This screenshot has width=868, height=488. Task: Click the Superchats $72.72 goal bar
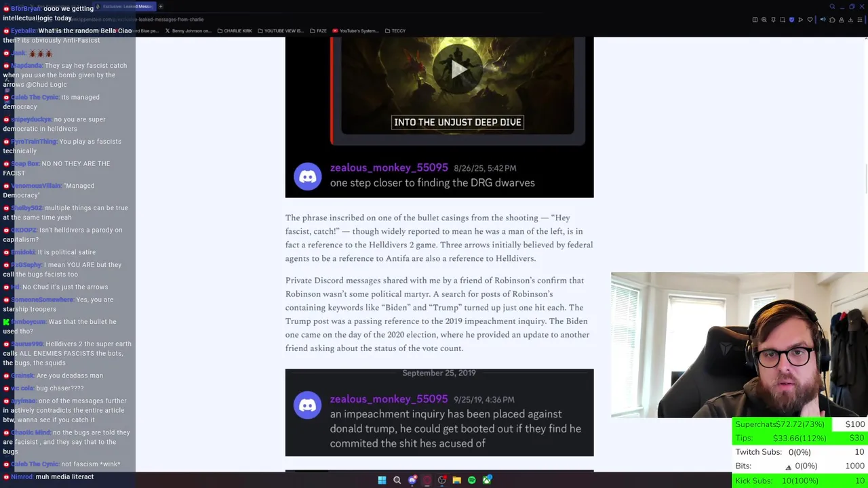click(x=800, y=424)
